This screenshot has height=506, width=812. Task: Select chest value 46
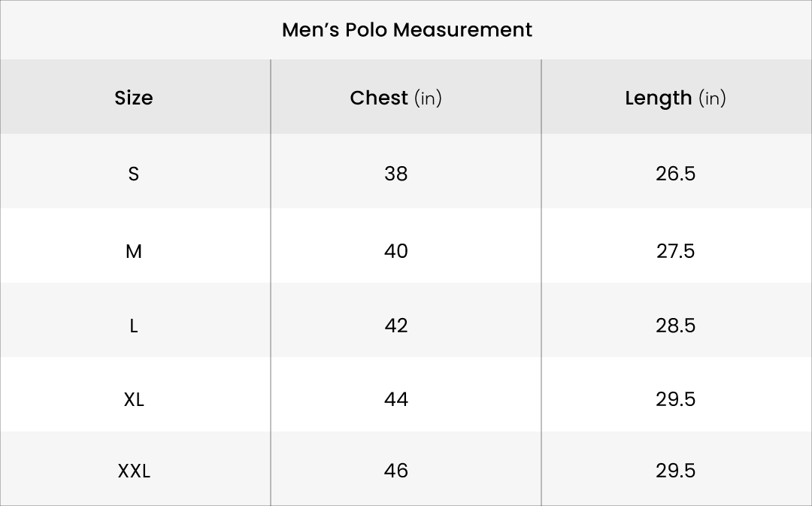click(x=395, y=471)
